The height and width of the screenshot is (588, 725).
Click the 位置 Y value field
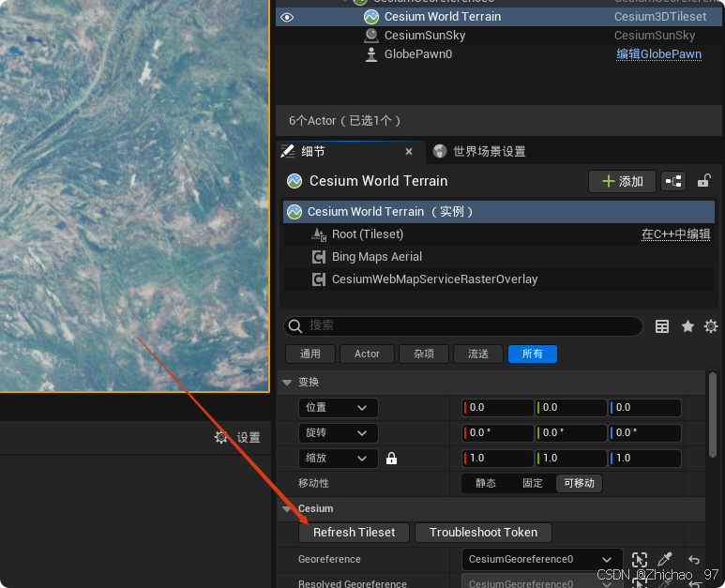click(x=571, y=408)
